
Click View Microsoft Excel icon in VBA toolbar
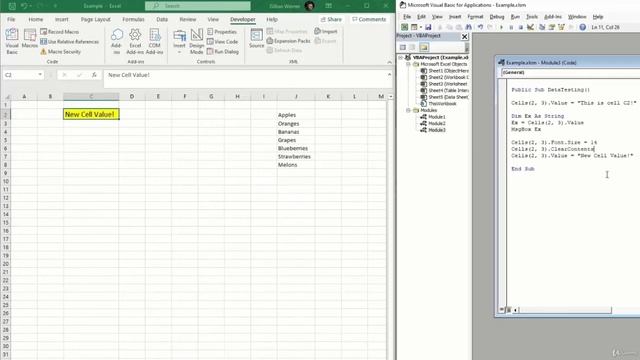pyautogui.click(x=404, y=27)
